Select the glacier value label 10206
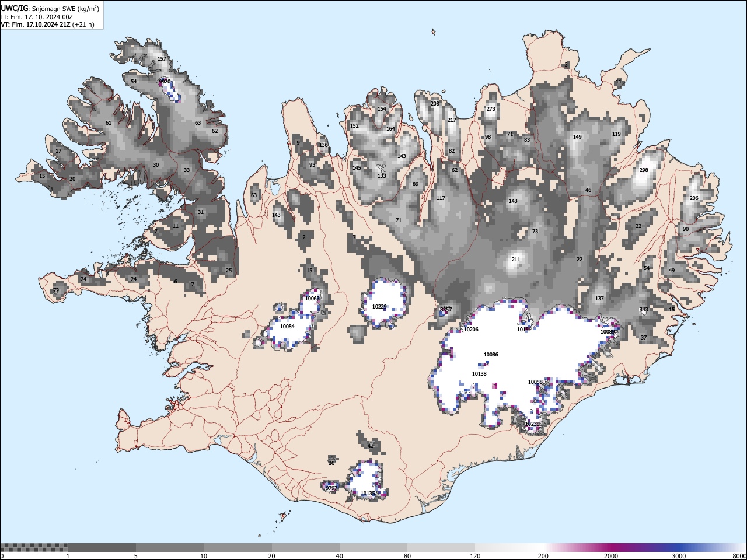This screenshot has width=747, height=560. (x=471, y=330)
